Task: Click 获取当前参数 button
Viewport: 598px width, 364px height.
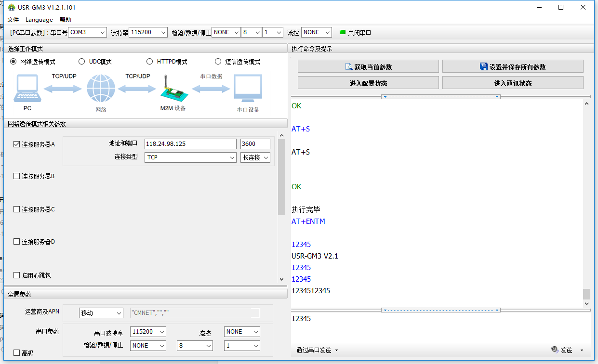Action: click(x=368, y=66)
